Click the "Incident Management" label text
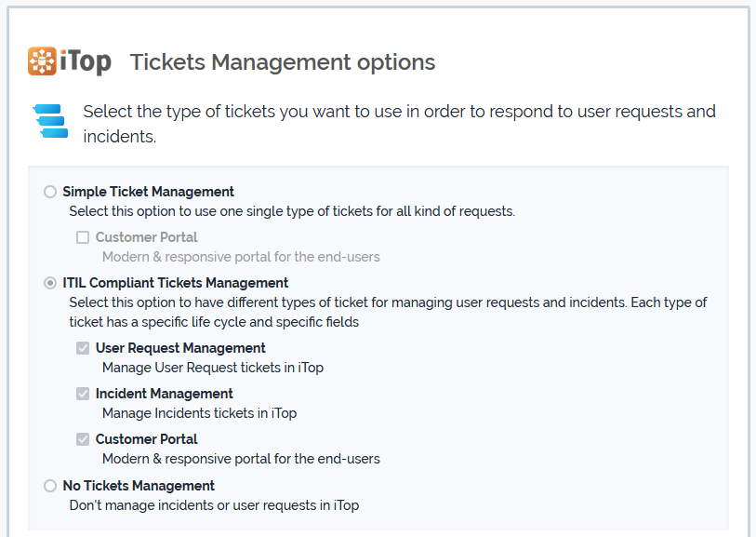756x537 pixels. (x=164, y=394)
